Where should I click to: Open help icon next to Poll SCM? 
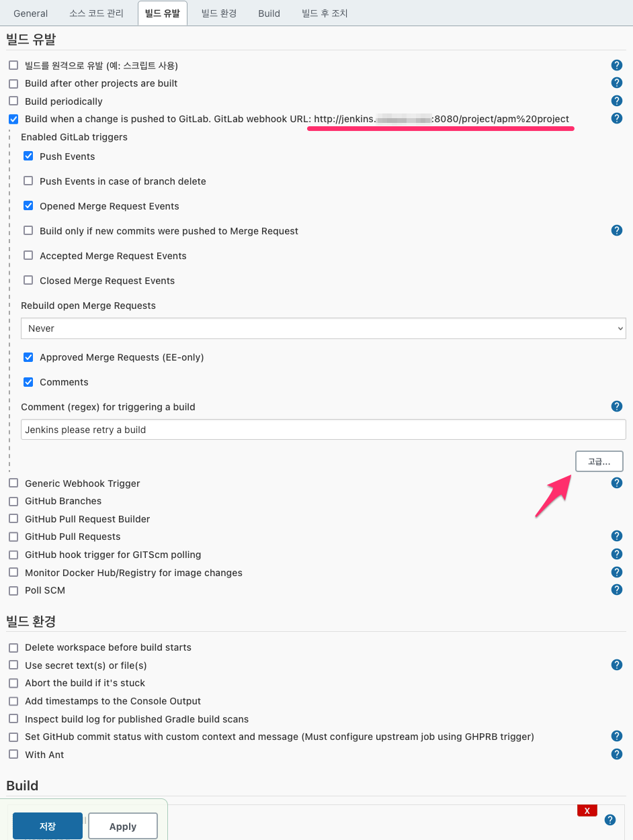click(616, 590)
